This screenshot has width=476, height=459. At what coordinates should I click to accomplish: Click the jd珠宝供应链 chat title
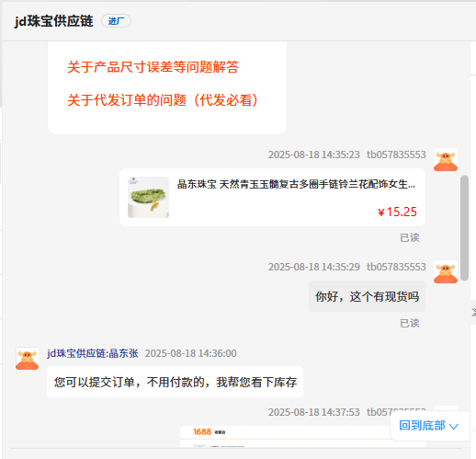(x=54, y=21)
